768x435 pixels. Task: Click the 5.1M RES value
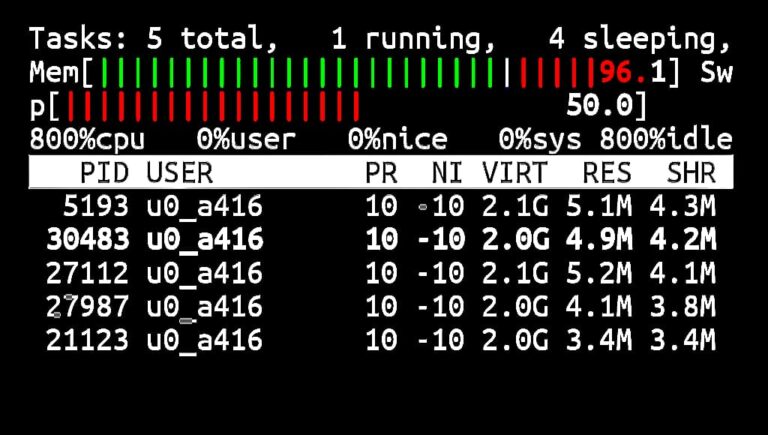[x=599, y=206]
